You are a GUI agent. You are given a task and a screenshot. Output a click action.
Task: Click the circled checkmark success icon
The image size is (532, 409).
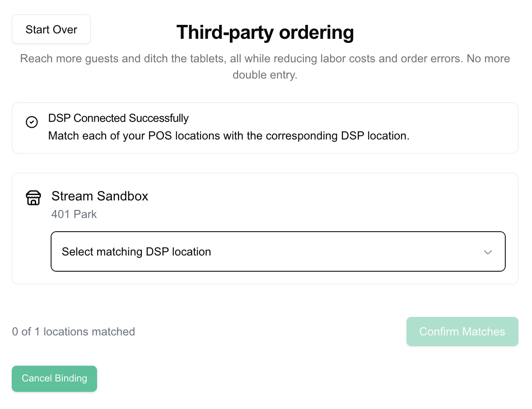click(x=32, y=122)
